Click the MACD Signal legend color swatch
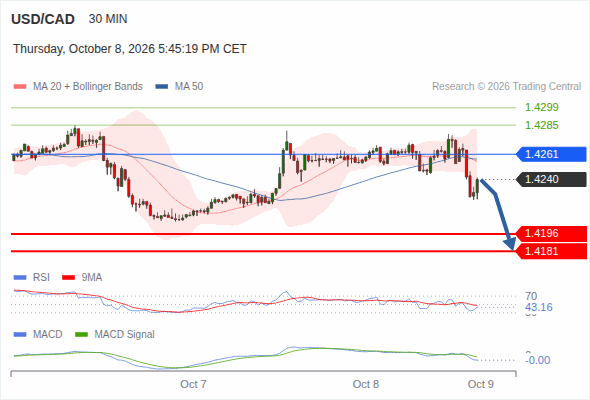 [x=81, y=335]
